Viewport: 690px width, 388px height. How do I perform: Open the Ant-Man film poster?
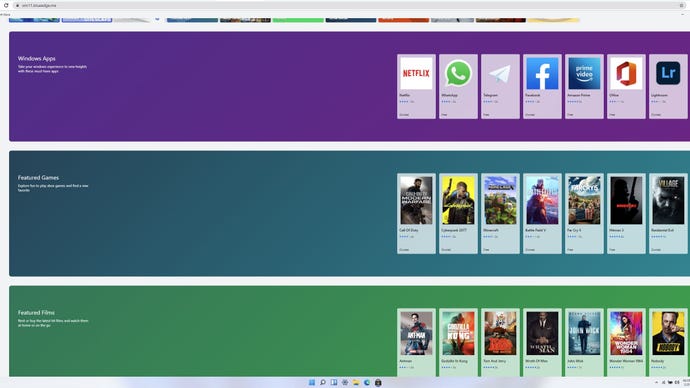(x=416, y=333)
